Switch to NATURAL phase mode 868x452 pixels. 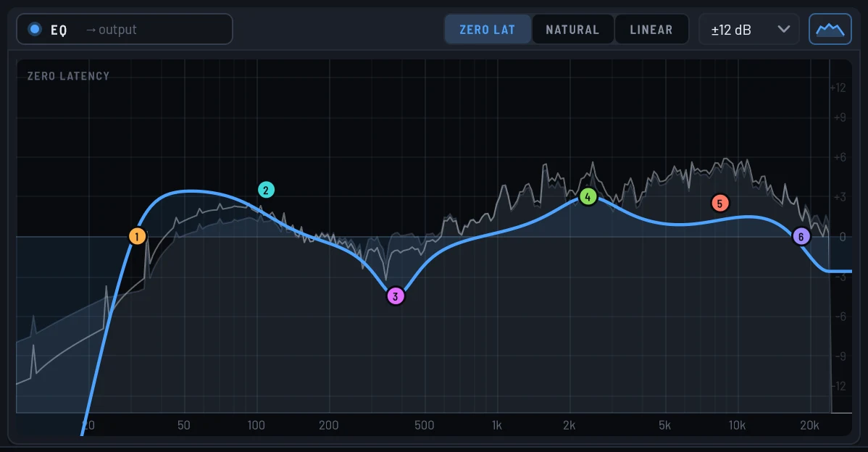pos(572,29)
